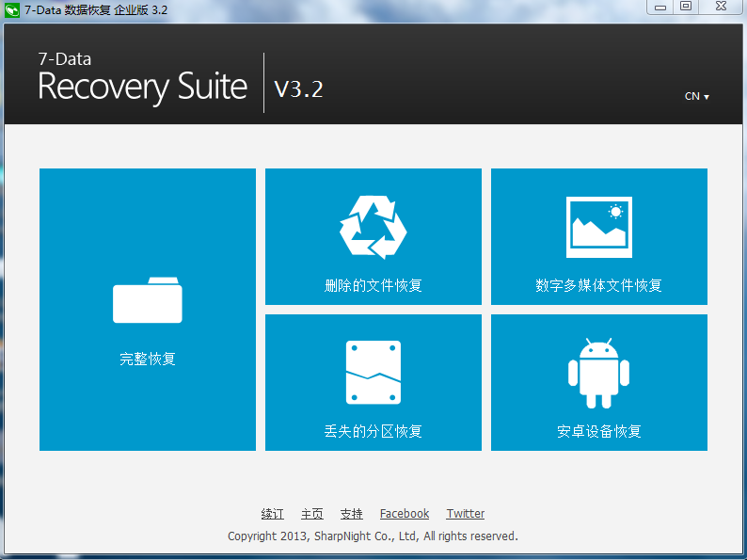Open the CN language dropdown
The image size is (747, 560).
pos(696,96)
